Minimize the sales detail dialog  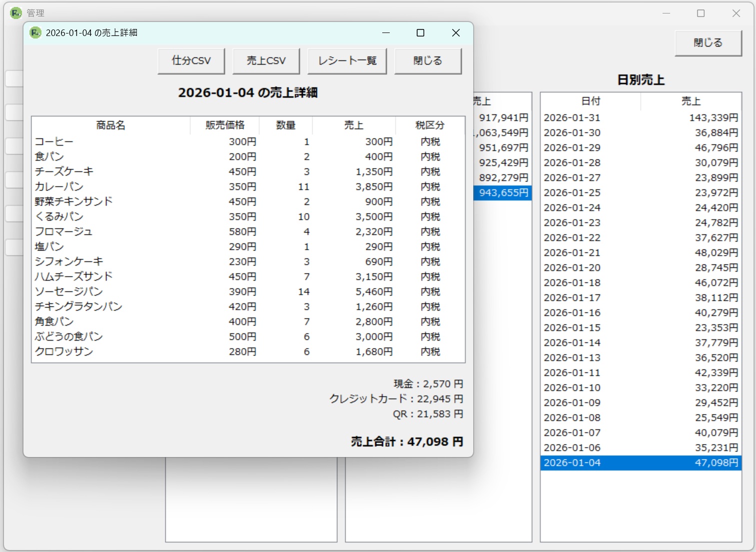click(386, 33)
